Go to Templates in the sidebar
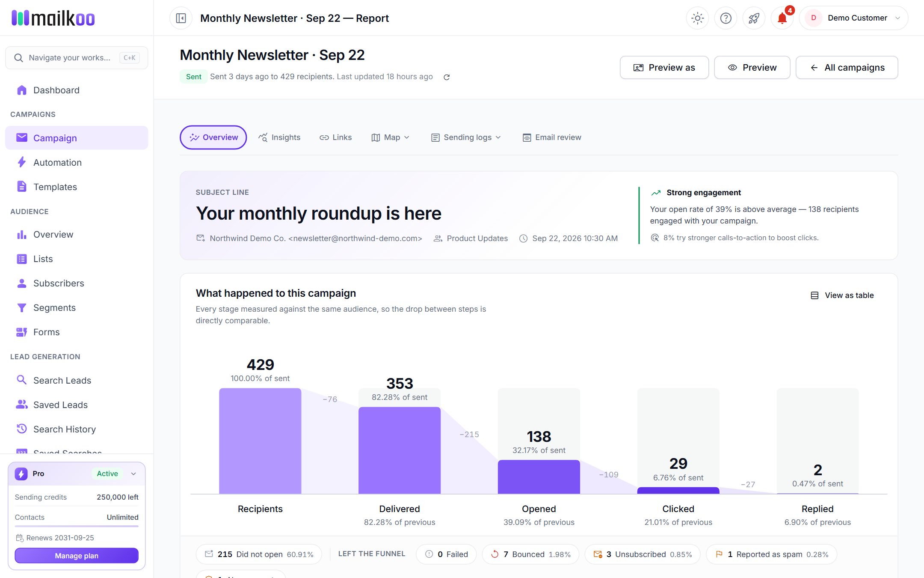Screen dimensions: 924x578 [77, 187]
